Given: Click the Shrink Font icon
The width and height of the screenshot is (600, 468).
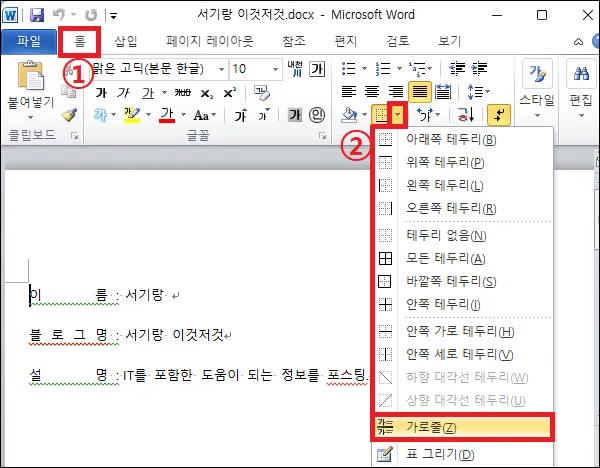Looking at the screenshot, I should [264, 115].
